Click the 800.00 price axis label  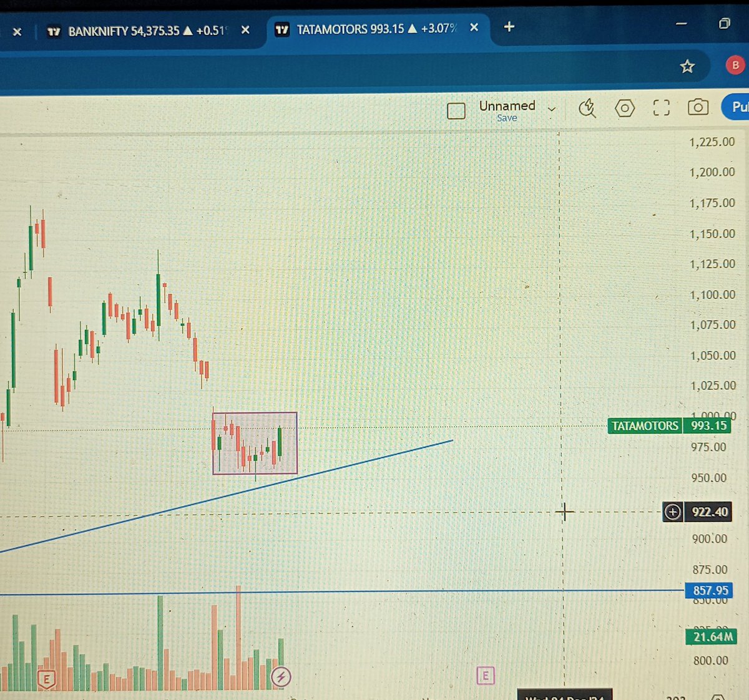pyautogui.click(x=710, y=660)
